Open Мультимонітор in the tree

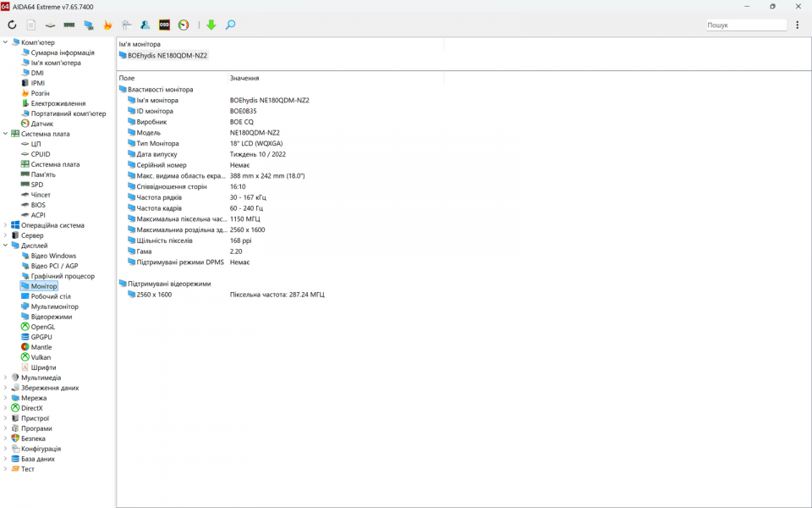(54, 306)
